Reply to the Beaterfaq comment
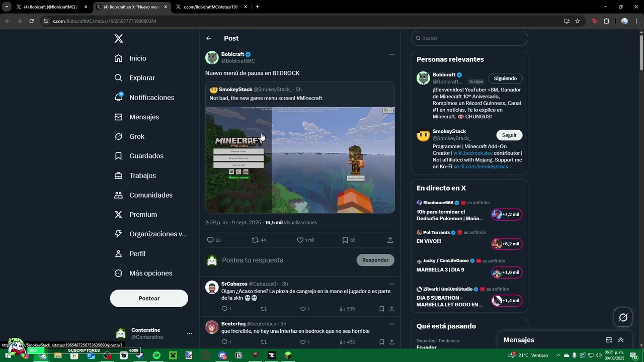The height and width of the screenshot is (362, 644). (x=224, y=342)
